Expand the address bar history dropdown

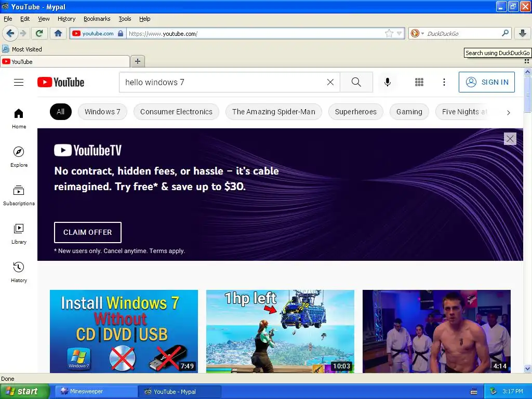pos(399,33)
